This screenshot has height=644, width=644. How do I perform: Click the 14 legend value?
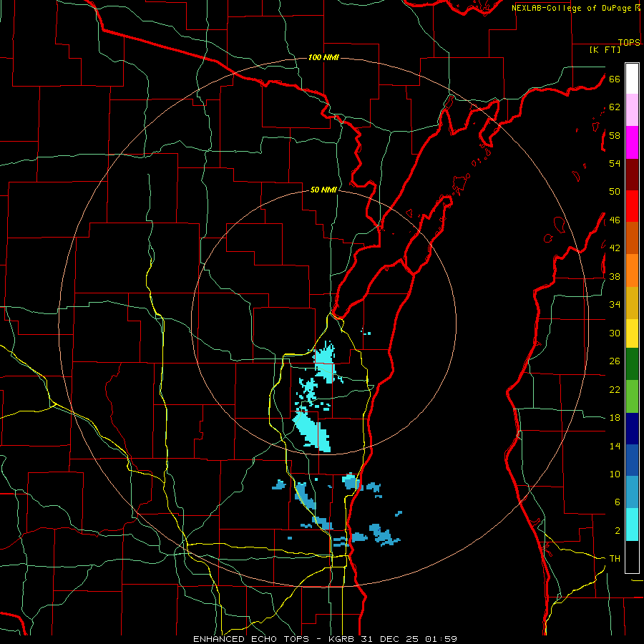615,446
